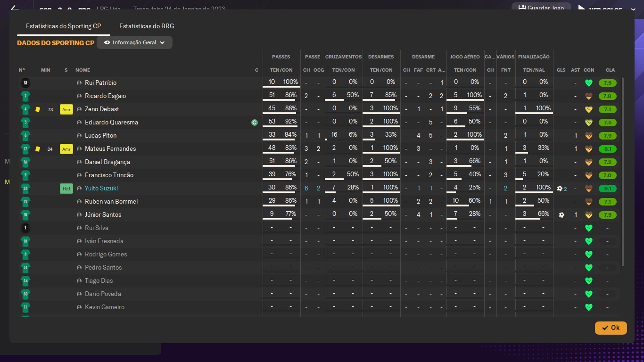Click profile icon beside Darío Poveda

(x=79, y=294)
